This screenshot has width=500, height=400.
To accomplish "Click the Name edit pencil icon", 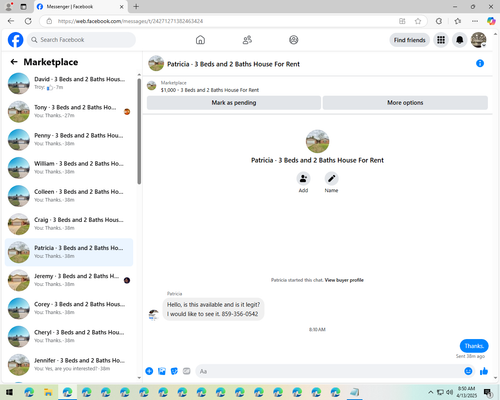I will point(331,179).
